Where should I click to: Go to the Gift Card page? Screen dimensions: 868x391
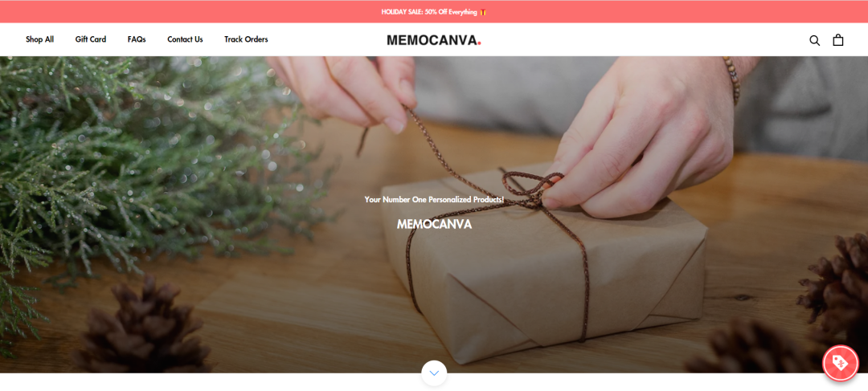pyautogui.click(x=91, y=39)
